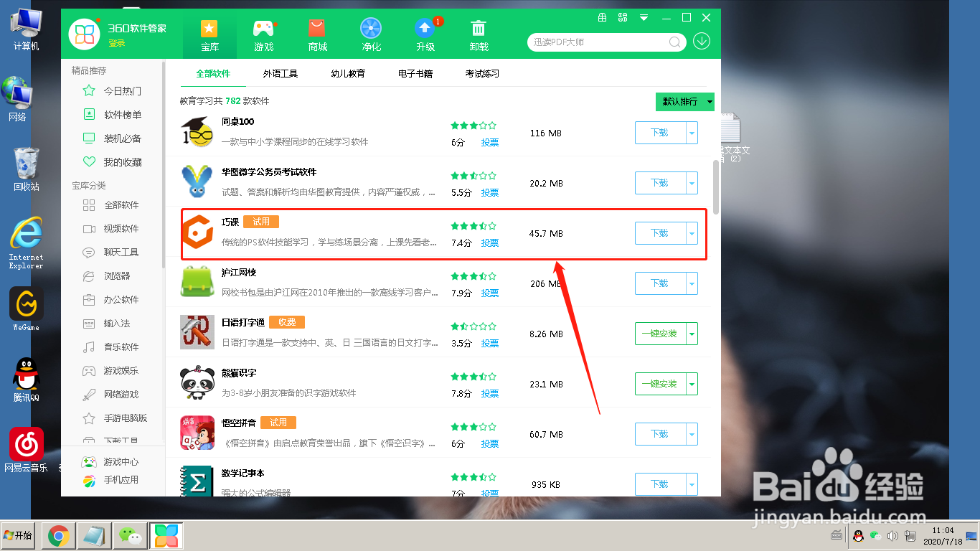Open the 游戏 gamepad section
The height and width of the screenshot is (551, 980).
coord(263,34)
